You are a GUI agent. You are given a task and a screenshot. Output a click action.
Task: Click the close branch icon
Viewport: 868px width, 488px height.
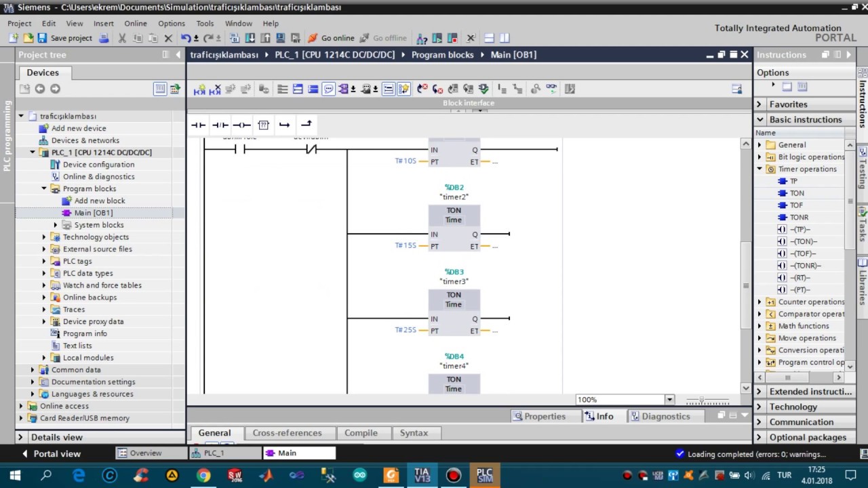(306, 125)
